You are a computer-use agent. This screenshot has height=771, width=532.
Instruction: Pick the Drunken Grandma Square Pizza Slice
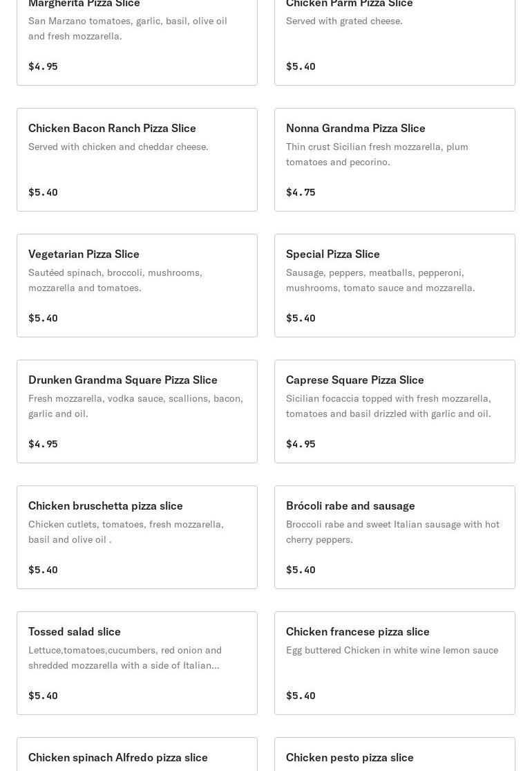tap(137, 411)
